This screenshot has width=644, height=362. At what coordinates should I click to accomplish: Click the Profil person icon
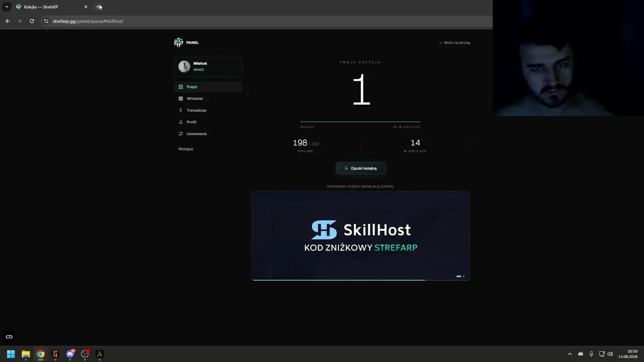181,122
